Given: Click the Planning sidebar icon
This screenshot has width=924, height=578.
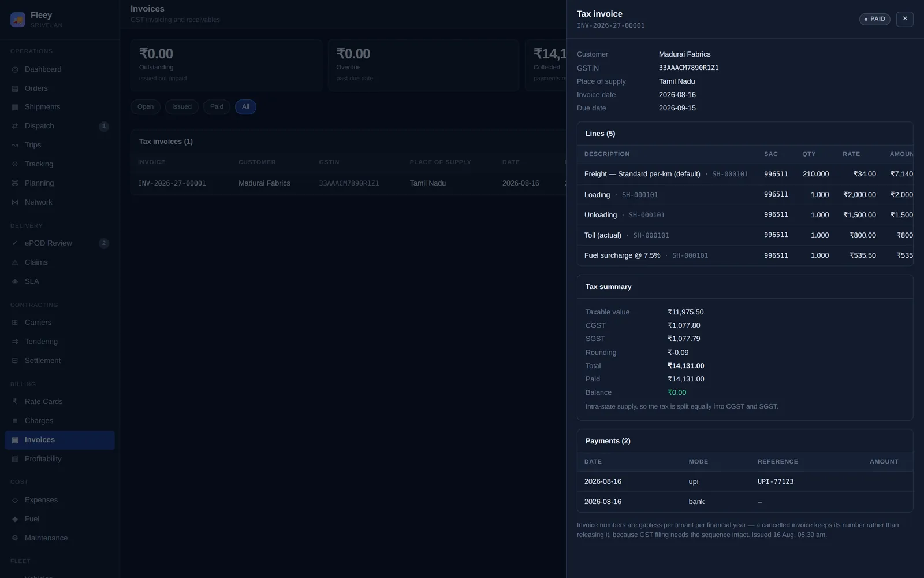Looking at the screenshot, I should click(15, 183).
